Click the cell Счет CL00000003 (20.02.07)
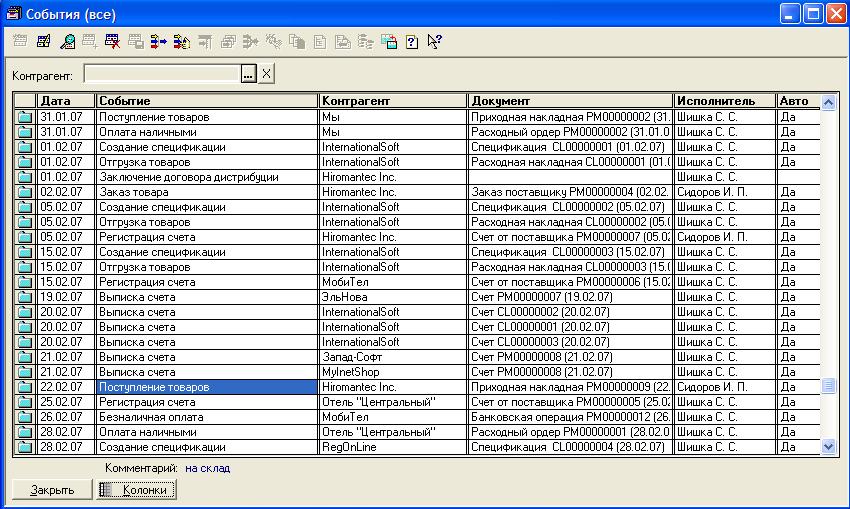850x509 pixels. point(570,342)
